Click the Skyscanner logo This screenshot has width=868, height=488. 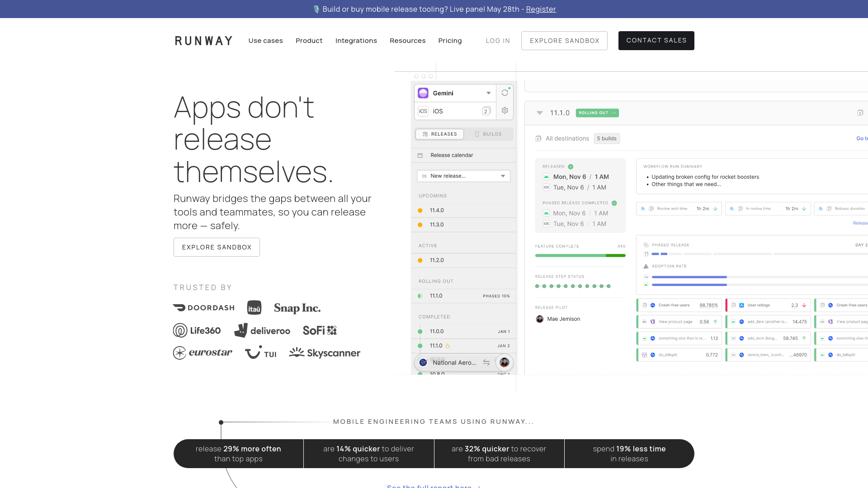click(x=325, y=353)
